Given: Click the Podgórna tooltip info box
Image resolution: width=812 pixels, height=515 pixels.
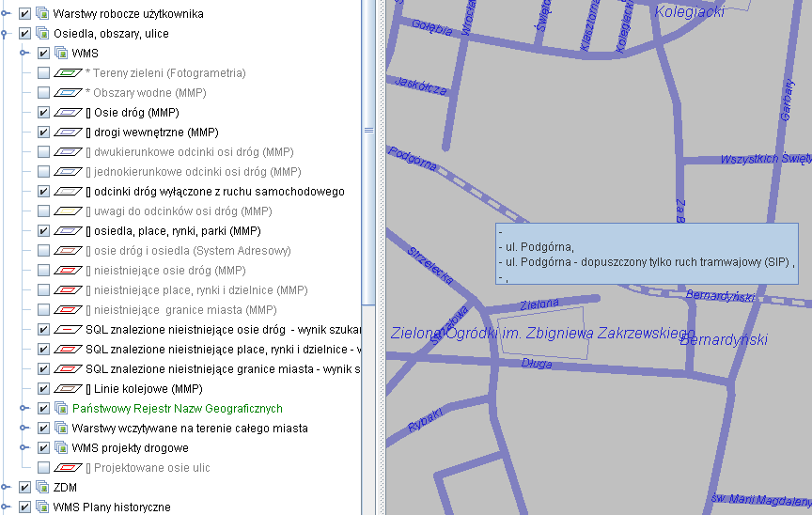Looking at the screenshot, I should tap(647, 254).
